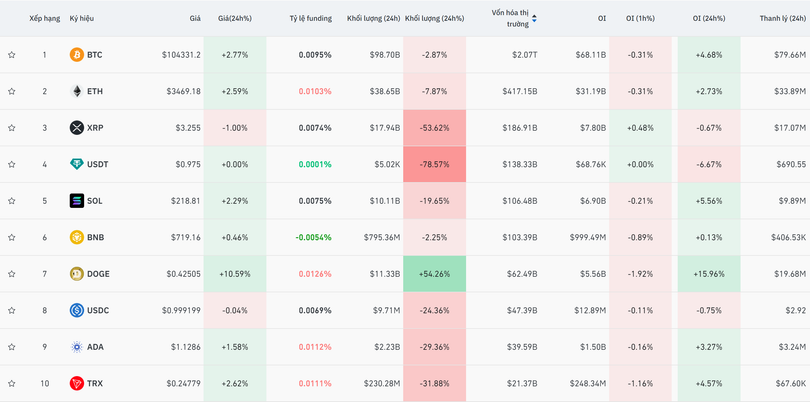This screenshot has width=810, height=402.
Task: Click DOGE's green +54.26% volume cell
Action: tap(435, 274)
